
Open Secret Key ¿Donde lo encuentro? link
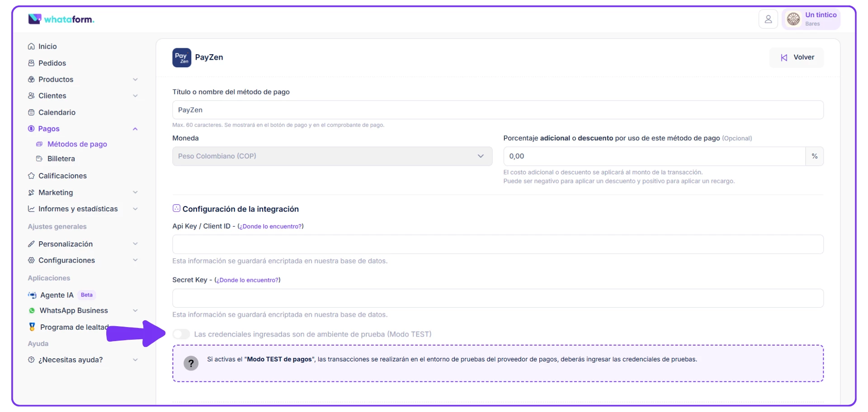tap(247, 280)
